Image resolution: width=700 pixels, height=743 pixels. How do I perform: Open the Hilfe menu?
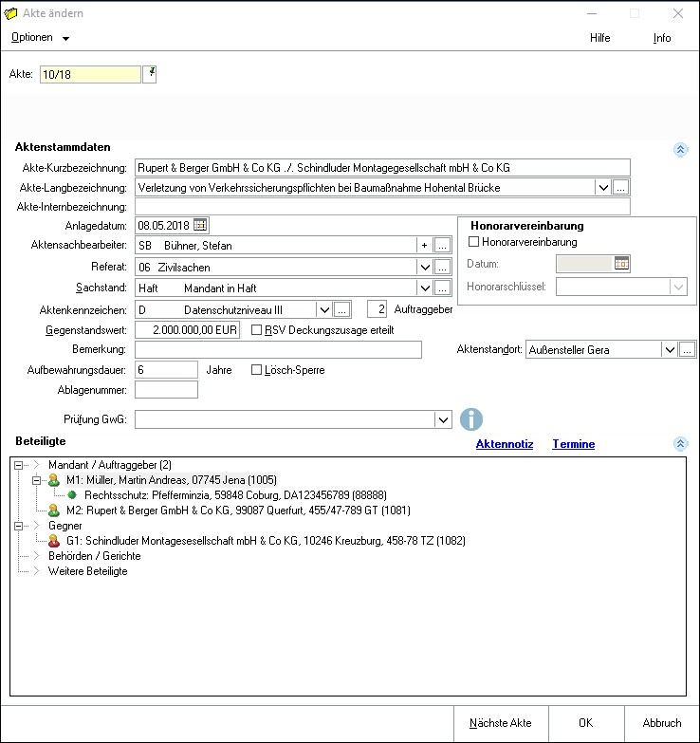pyautogui.click(x=599, y=38)
